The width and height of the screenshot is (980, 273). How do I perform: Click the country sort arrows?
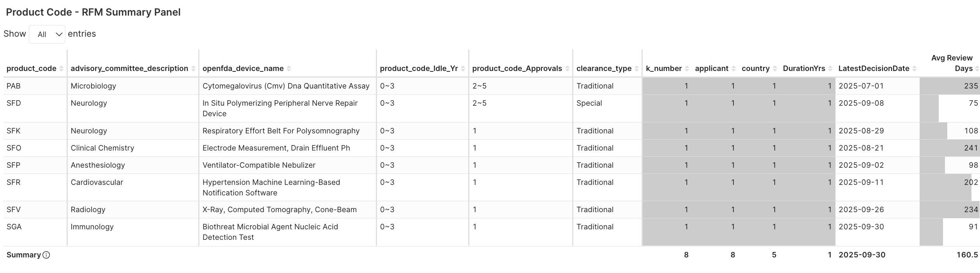click(x=775, y=69)
